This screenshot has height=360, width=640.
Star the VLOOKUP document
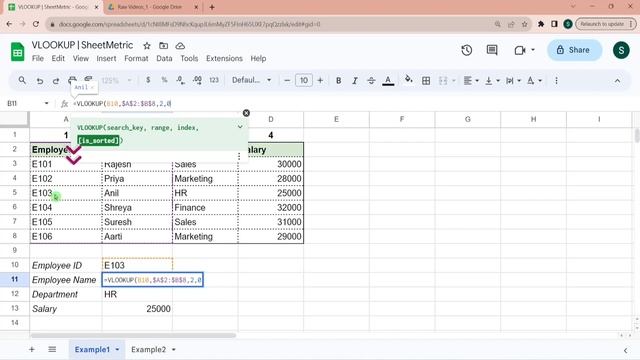[x=147, y=46]
